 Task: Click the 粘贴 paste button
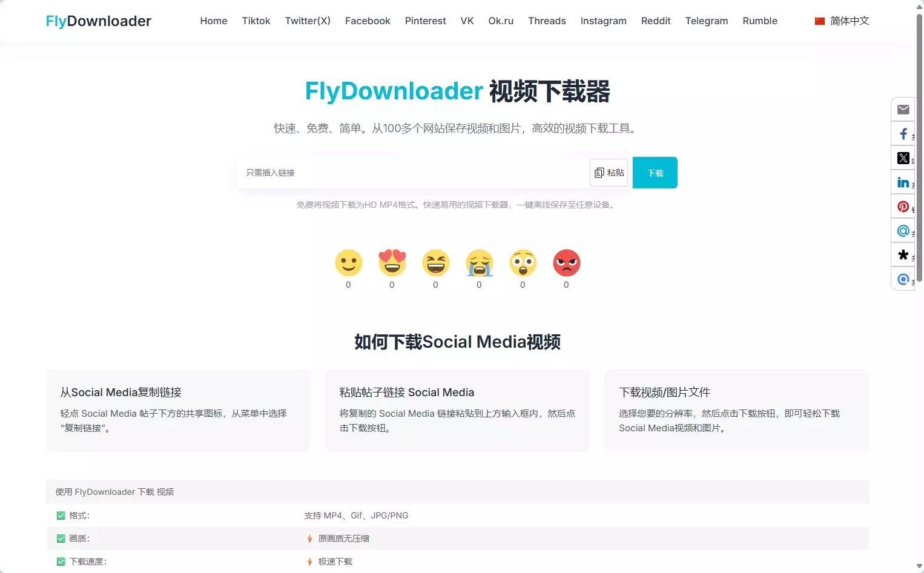pos(609,173)
